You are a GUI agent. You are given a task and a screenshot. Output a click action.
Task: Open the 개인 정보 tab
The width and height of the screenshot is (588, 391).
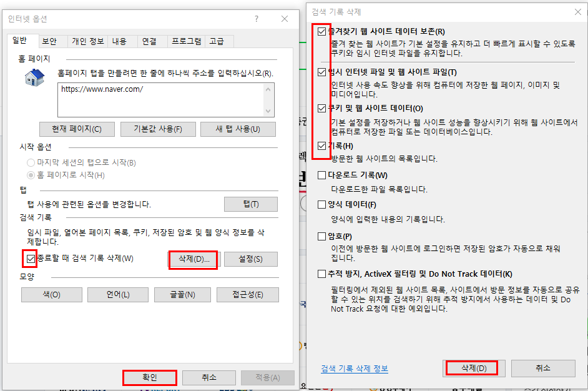point(88,41)
